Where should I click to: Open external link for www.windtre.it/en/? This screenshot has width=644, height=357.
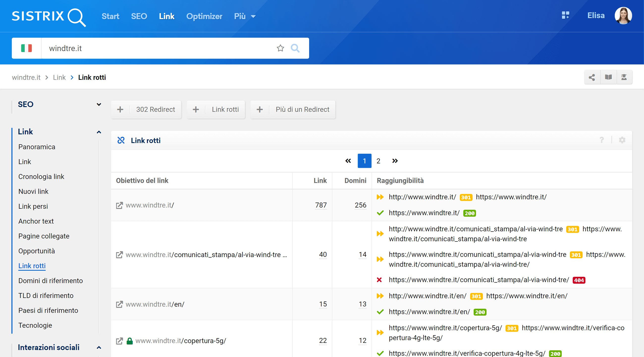119,304
